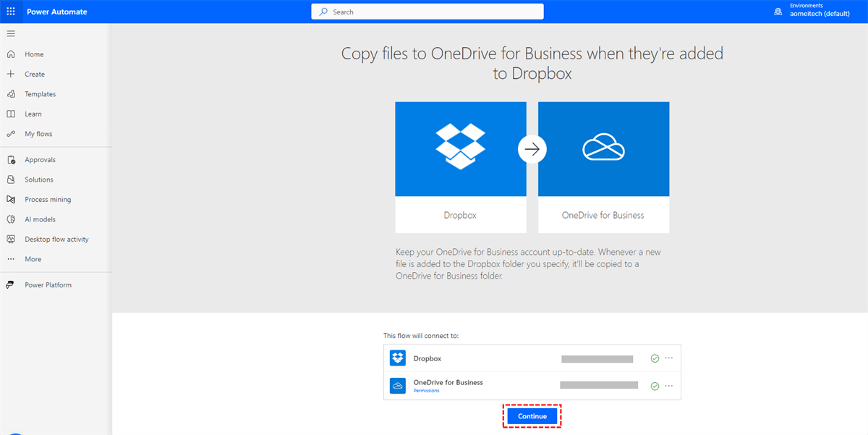Click the OneDrive for Business connection name
This screenshot has height=435, width=868.
click(x=448, y=382)
